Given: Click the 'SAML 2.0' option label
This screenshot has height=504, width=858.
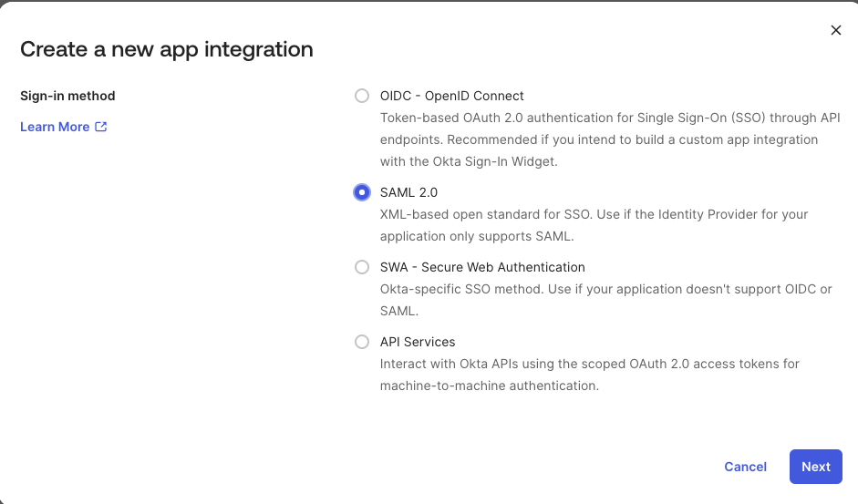Looking at the screenshot, I should pyautogui.click(x=408, y=192).
